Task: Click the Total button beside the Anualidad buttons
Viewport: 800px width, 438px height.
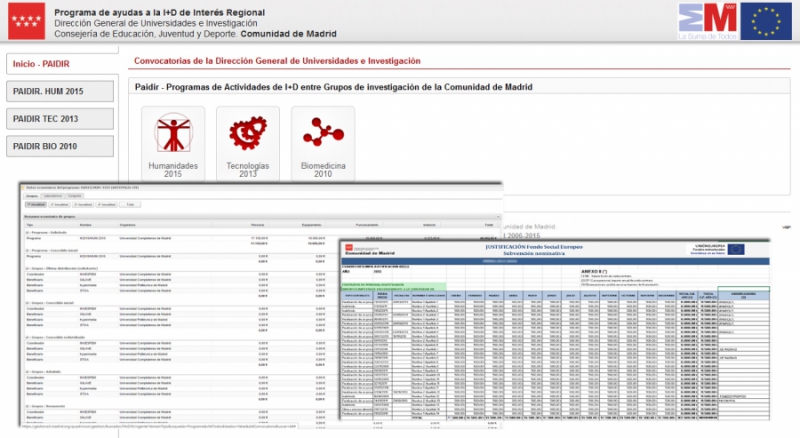Action: (130, 205)
